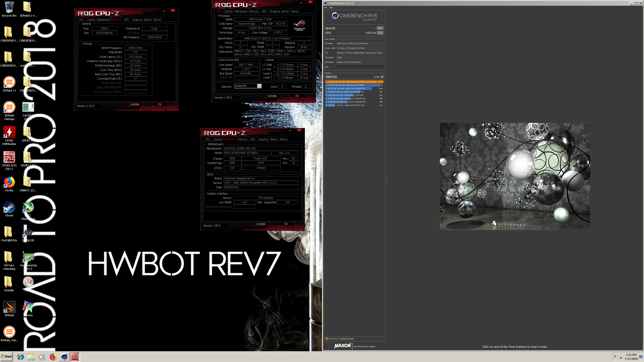Open the CPU ranking filter dropdown in Cinebench

[x=331, y=77]
